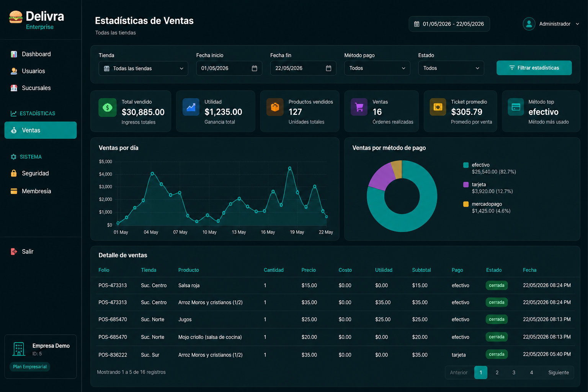Go to the Siguiente page

coord(559,372)
